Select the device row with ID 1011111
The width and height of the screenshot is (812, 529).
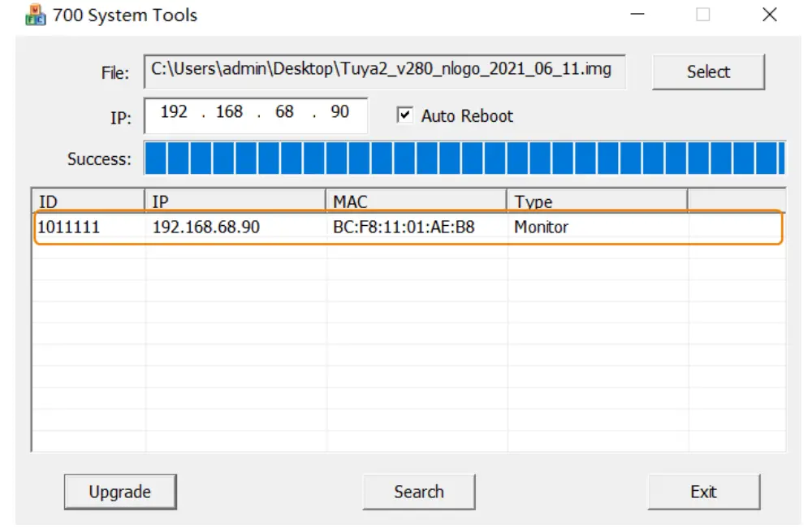click(x=69, y=228)
